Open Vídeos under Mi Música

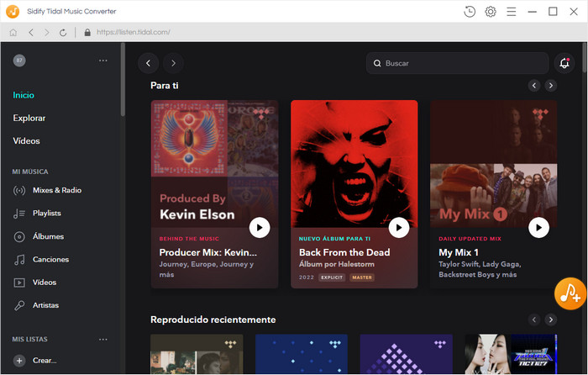[45, 283]
